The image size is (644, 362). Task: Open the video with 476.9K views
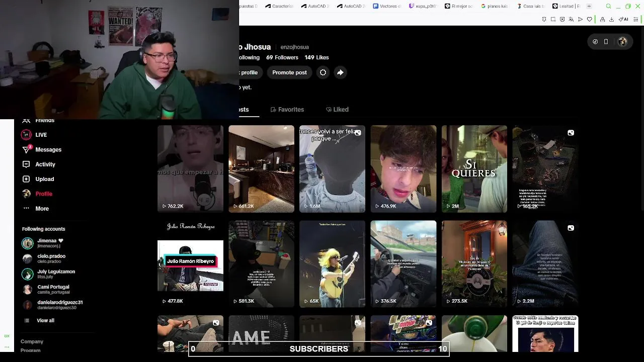pos(404,169)
